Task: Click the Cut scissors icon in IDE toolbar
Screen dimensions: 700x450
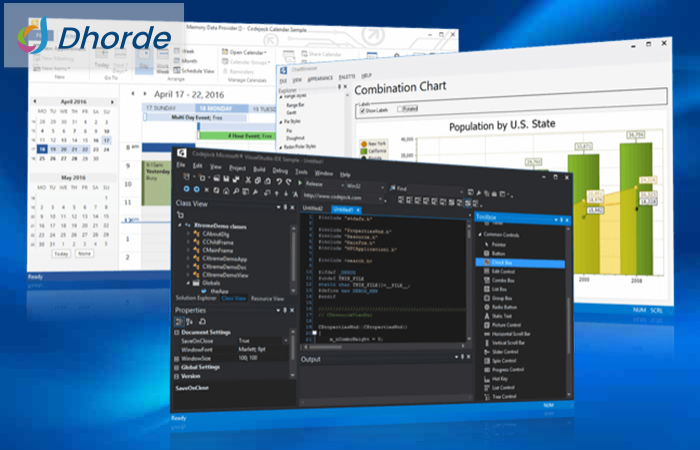Action: coord(248,179)
